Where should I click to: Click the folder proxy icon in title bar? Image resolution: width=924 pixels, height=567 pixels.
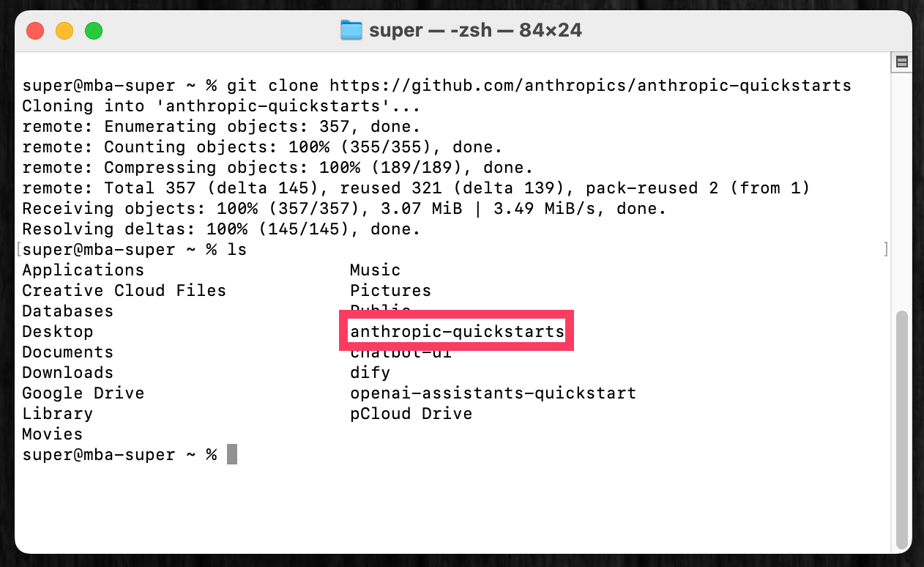[351, 30]
